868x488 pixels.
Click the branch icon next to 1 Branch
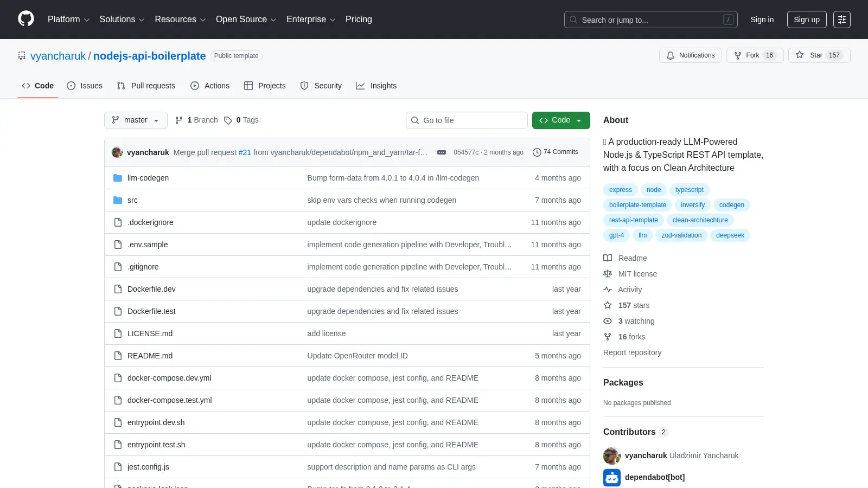(179, 120)
